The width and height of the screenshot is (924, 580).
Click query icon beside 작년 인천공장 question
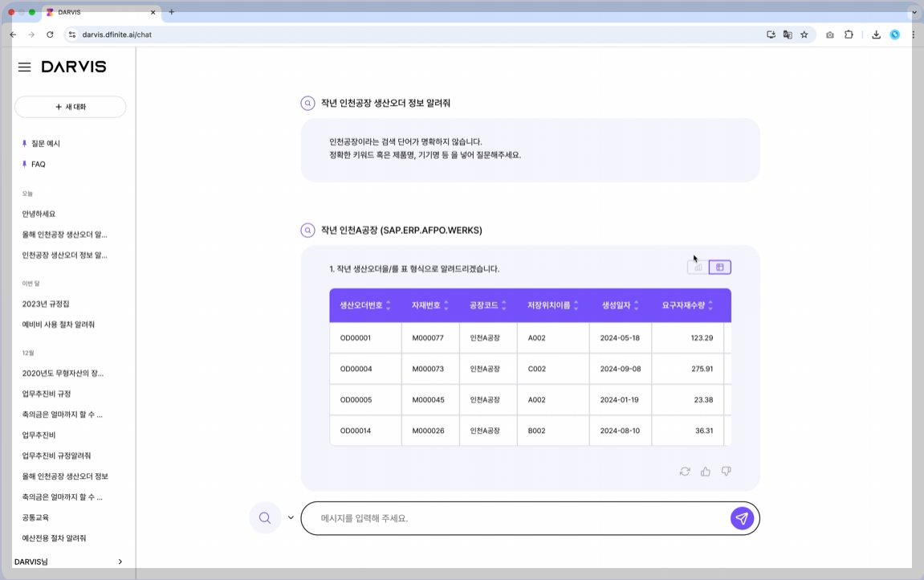(307, 103)
